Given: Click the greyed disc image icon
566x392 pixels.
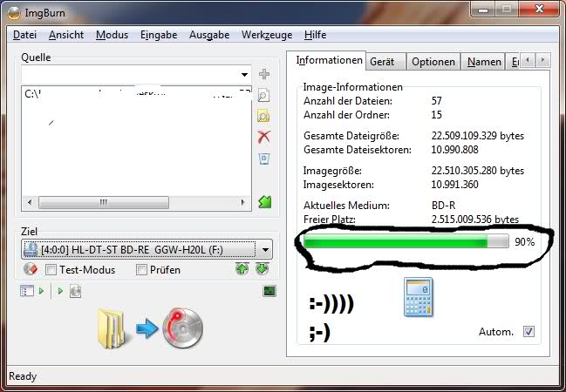Looking at the screenshot, I should [76, 291].
